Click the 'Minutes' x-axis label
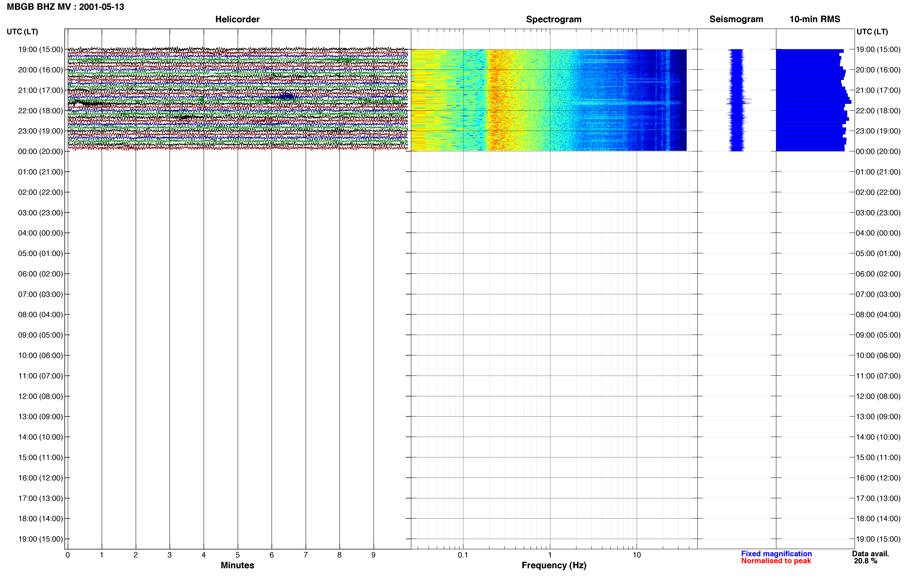This screenshot has height=578, width=924. click(x=237, y=565)
